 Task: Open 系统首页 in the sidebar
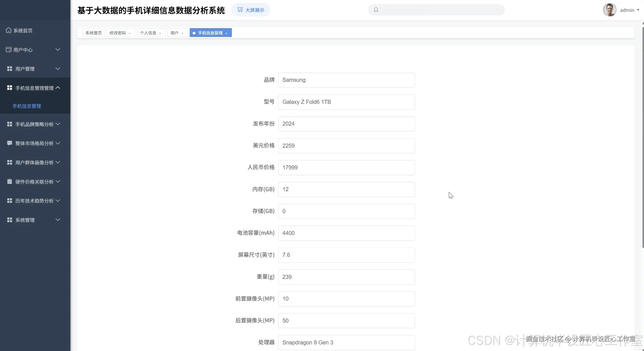pos(35,30)
